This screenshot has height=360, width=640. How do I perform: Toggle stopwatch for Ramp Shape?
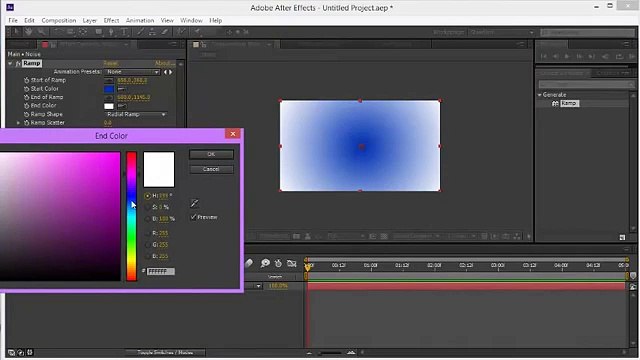tap(26, 114)
